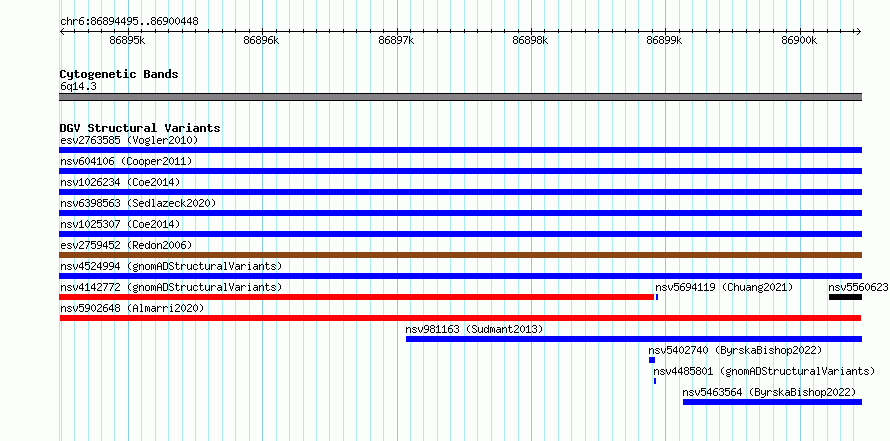
Task: Click the 86897k ruler tick label
Action: click(396, 41)
